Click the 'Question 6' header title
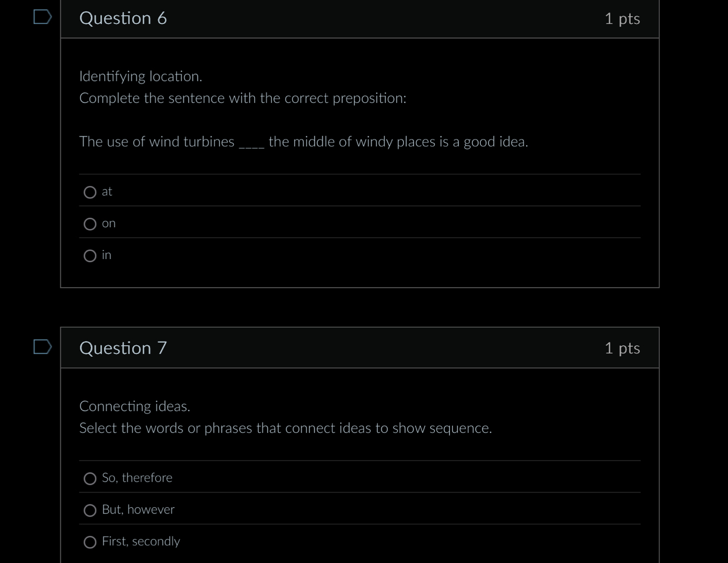Image resolution: width=728 pixels, height=563 pixels. 123,18
